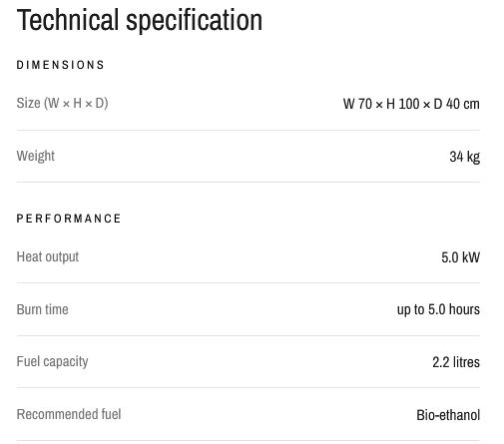
Task: Click the word hours in Burn time row
Action: pos(464,309)
